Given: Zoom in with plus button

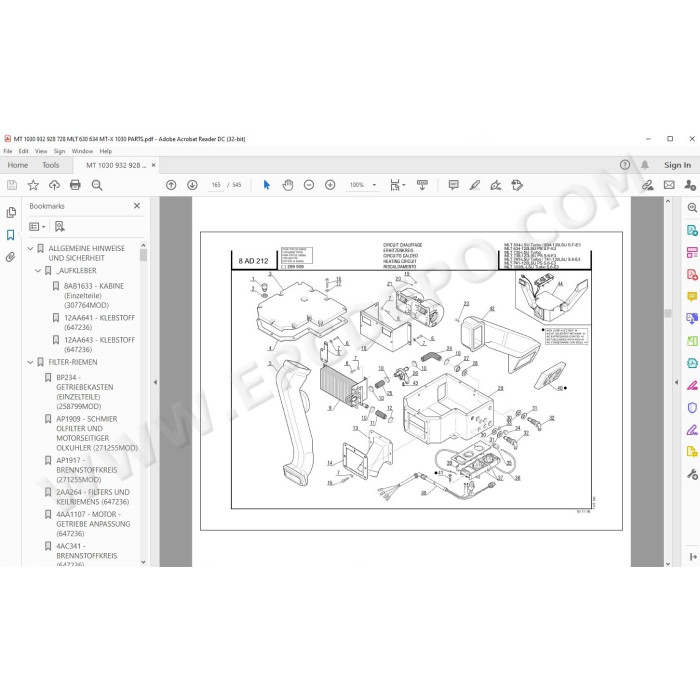Looking at the screenshot, I should coord(330,185).
